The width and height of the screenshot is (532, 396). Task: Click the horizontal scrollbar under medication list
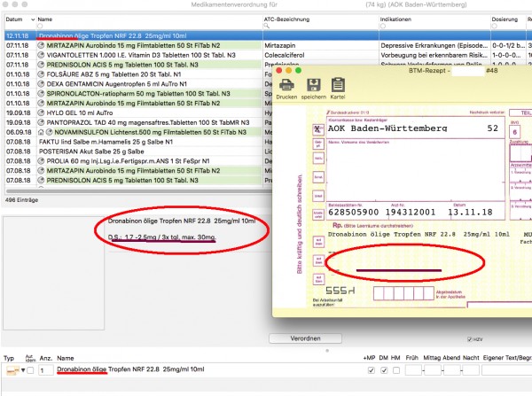point(138,191)
